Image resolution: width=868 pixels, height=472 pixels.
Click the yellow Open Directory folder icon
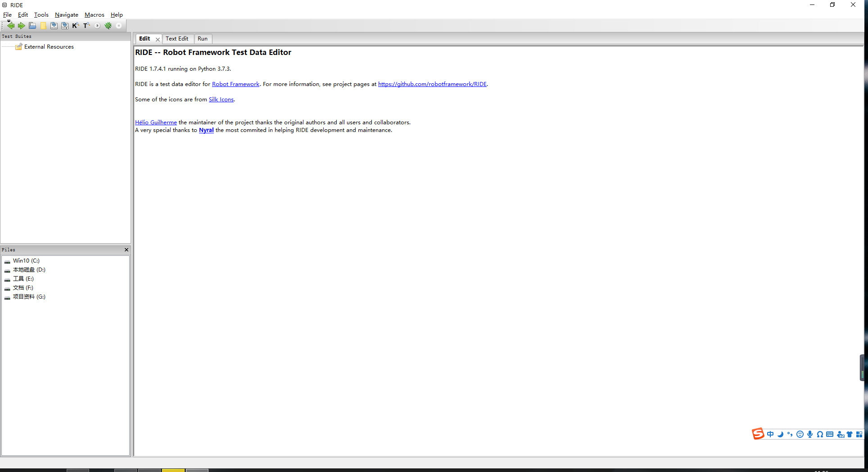tap(43, 26)
